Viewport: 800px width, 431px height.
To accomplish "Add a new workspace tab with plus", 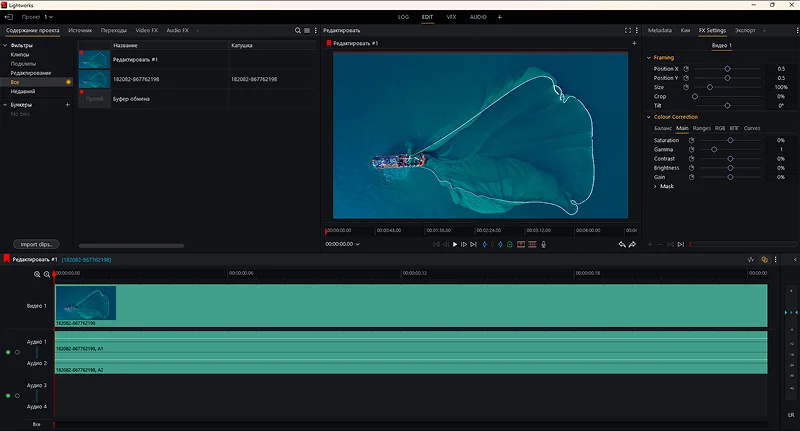I will (499, 17).
